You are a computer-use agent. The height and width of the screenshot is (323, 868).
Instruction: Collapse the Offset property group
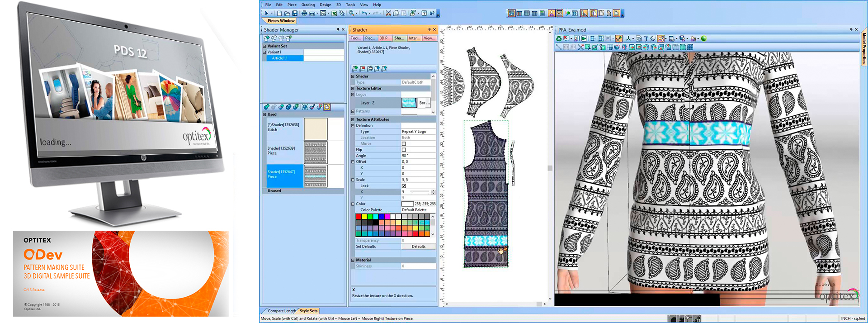point(353,162)
